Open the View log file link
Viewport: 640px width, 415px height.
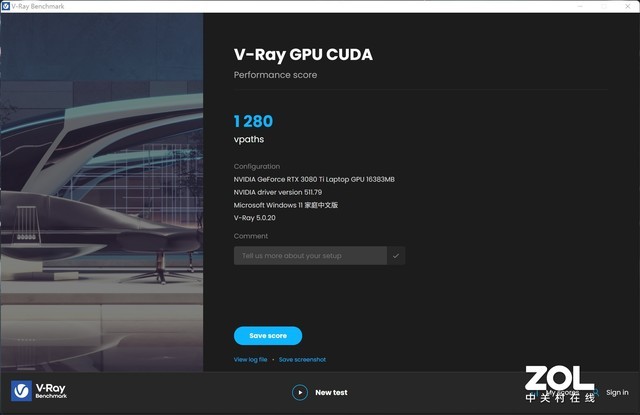point(250,360)
